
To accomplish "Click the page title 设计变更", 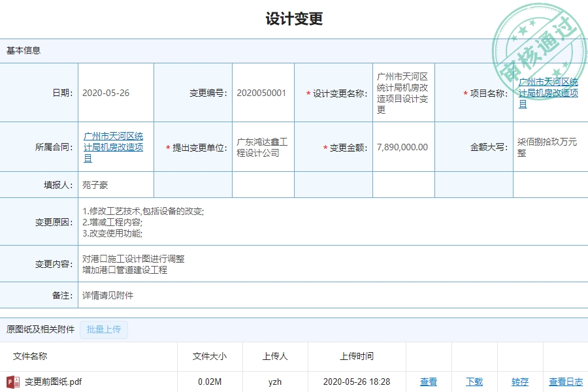I will (294, 18).
